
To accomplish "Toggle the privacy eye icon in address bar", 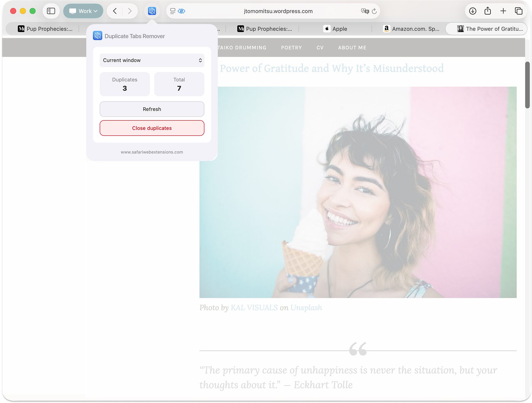I will 181,11.
